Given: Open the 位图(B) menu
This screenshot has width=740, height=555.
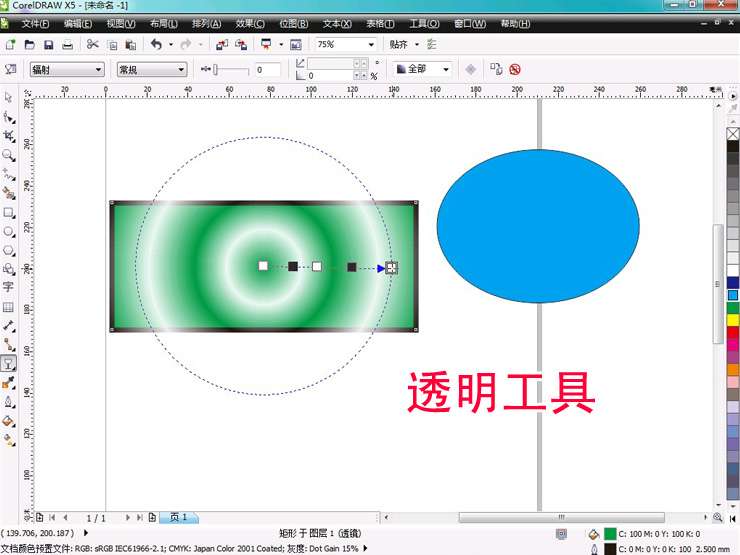Looking at the screenshot, I should (x=294, y=23).
